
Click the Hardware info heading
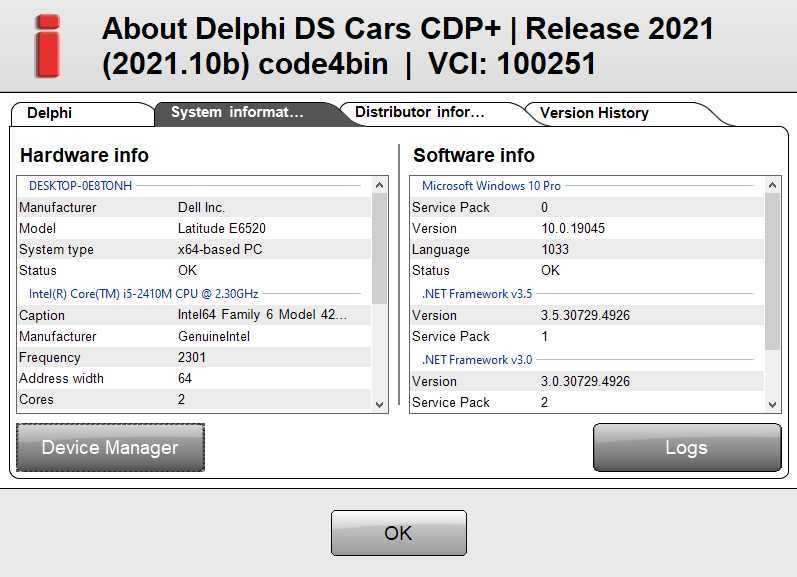[x=84, y=155]
